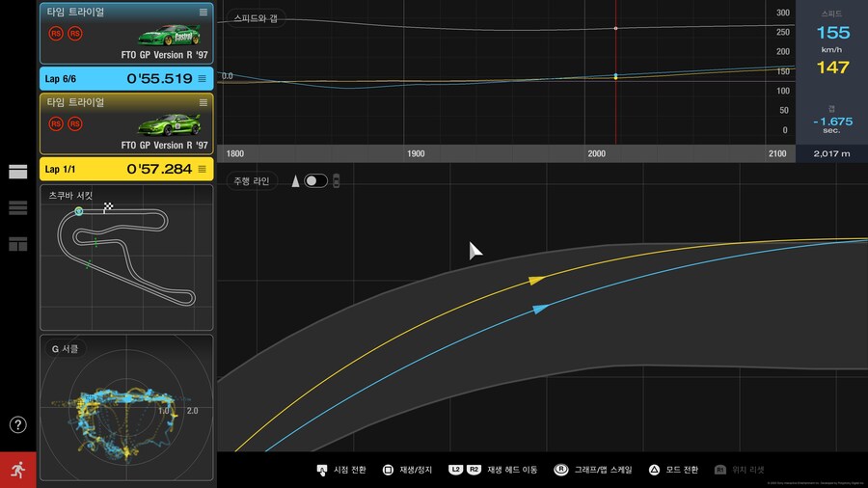Click the red exit runner icon
868x488 pixels.
click(x=18, y=470)
